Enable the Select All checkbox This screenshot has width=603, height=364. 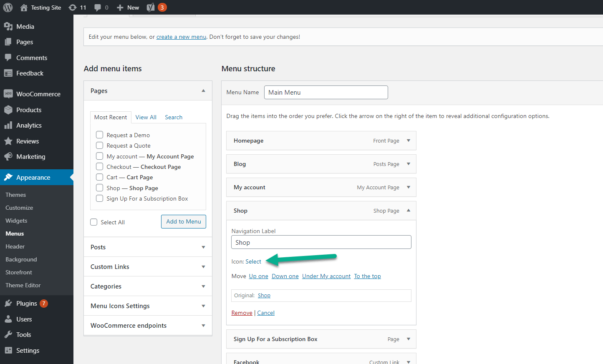[94, 222]
